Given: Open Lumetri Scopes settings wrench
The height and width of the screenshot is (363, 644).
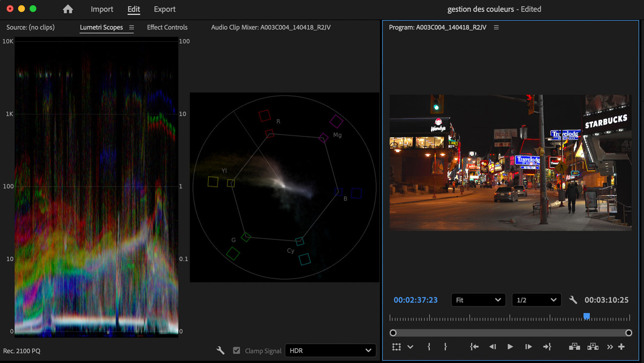Looking at the screenshot, I should (x=220, y=351).
